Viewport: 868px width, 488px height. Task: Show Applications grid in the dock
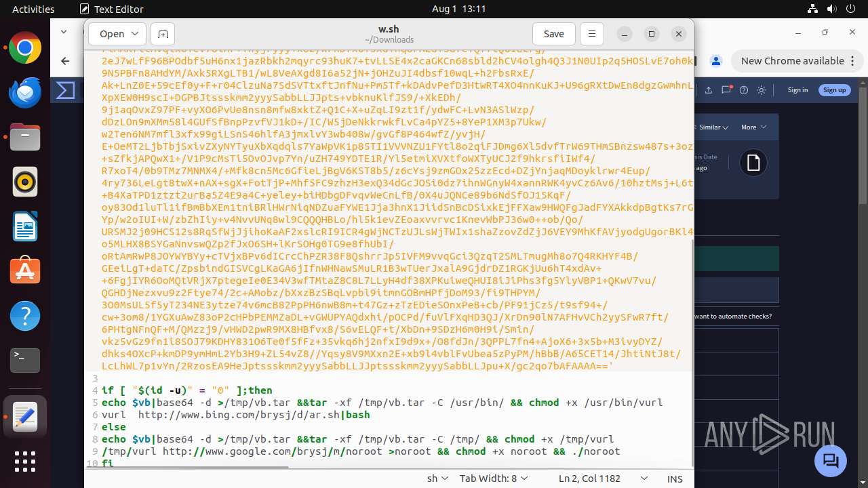coord(25,462)
